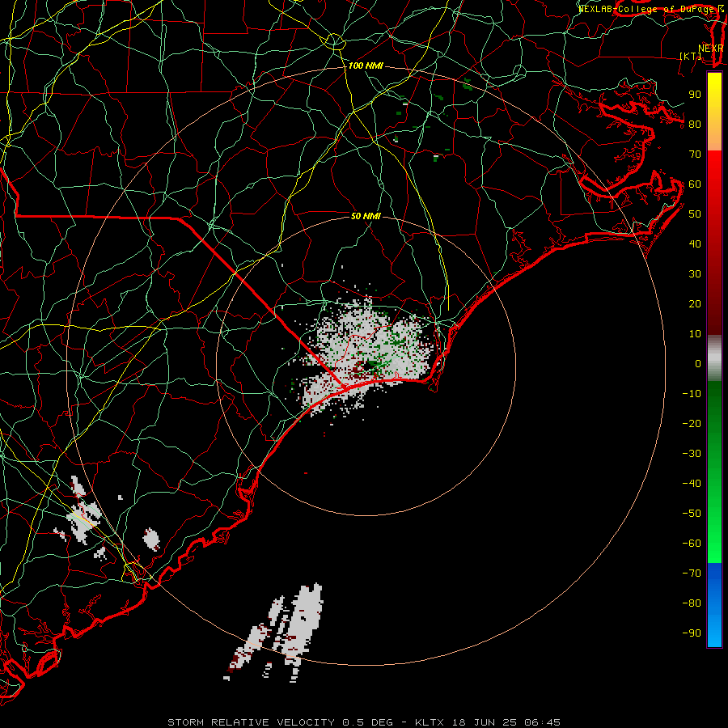Select the "30" value on the velocity scale
The height and width of the screenshot is (728, 728).
(695, 274)
